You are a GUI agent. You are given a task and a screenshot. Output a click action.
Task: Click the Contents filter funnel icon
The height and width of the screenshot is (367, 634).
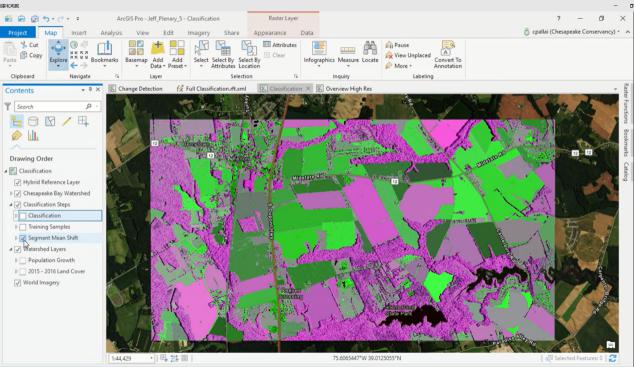(7, 107)
